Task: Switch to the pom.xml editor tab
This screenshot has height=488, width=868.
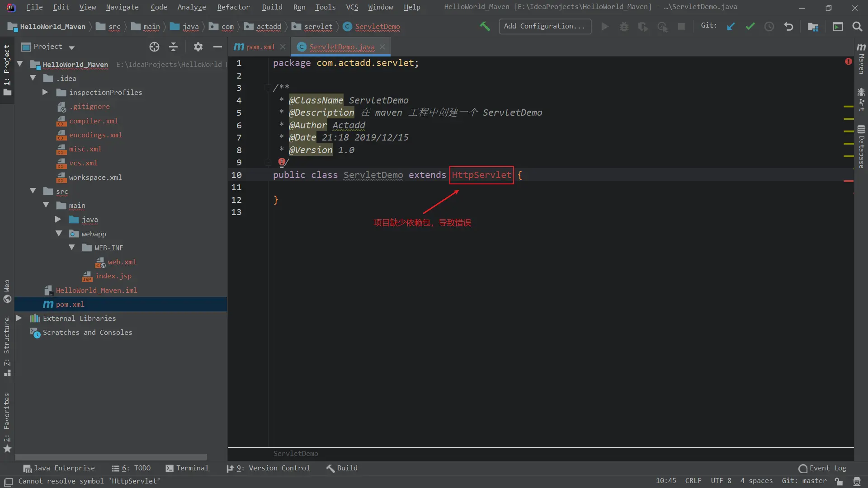Action: 260,47
